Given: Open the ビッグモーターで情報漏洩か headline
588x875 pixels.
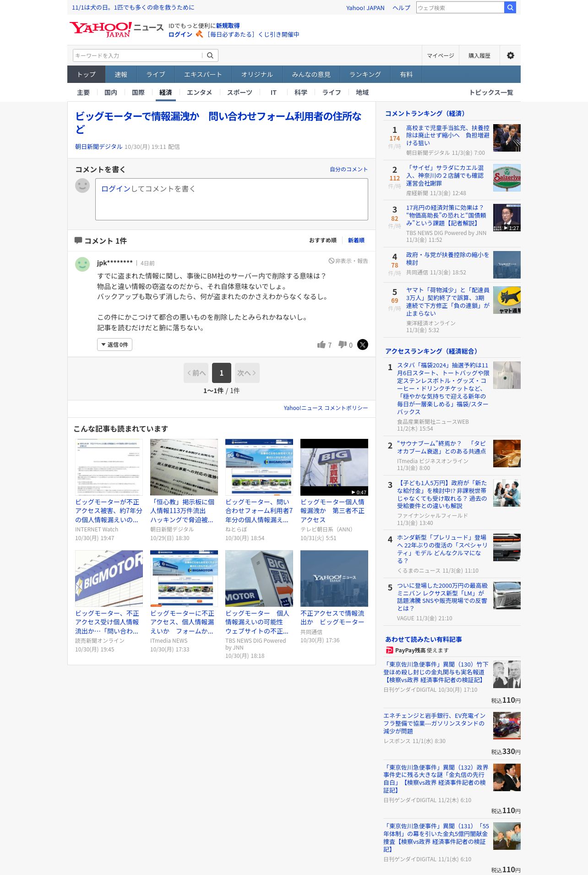Looking at the screenshot, I should pyautogui.click(x=218, y=123).
